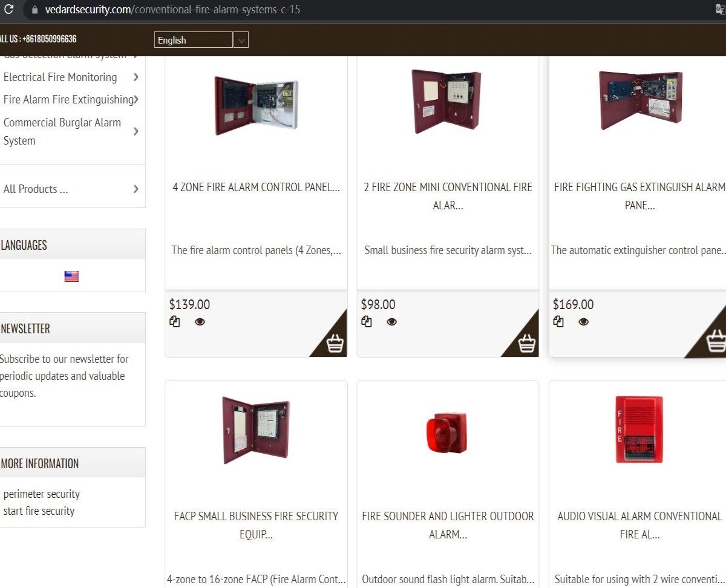The height and width of the screenshot is (588, 726).
Task: Select the US flag under LANGUAGES
Action: tap(71, 276)
